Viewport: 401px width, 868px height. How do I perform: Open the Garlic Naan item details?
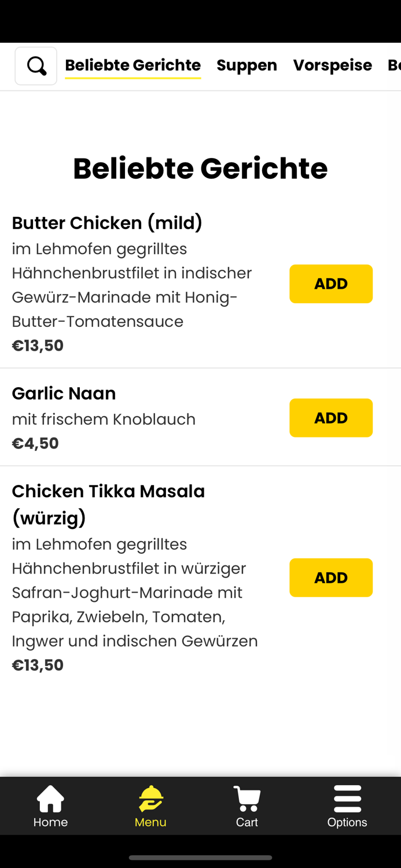(64, 393)
